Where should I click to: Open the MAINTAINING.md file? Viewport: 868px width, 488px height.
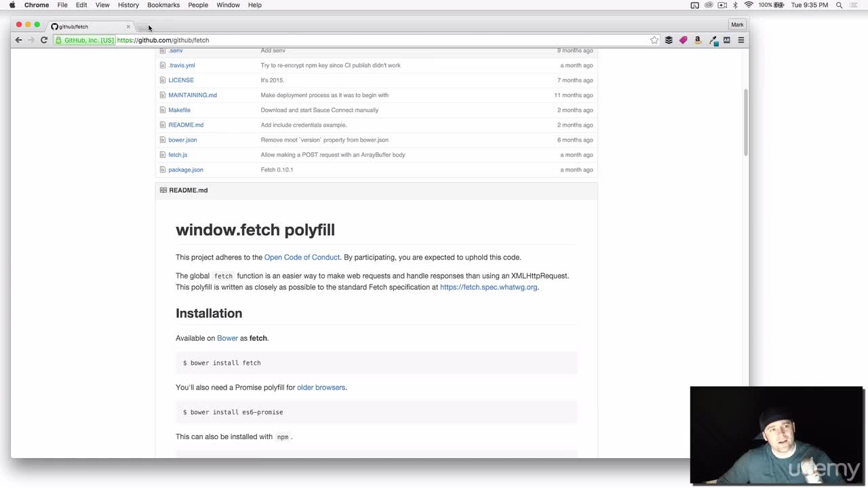pyautogui.click(x=193, y=95)
